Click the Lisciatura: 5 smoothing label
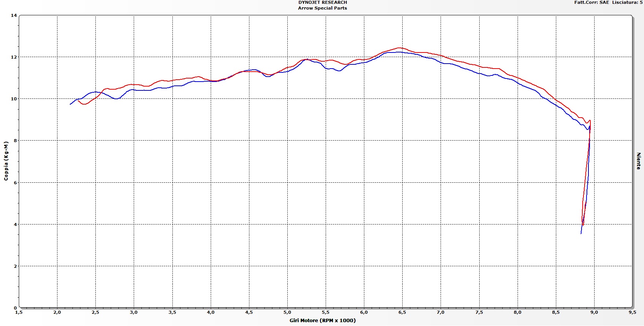Image resolution: width=644 pixels, height=326 pixels. point(627,2)
